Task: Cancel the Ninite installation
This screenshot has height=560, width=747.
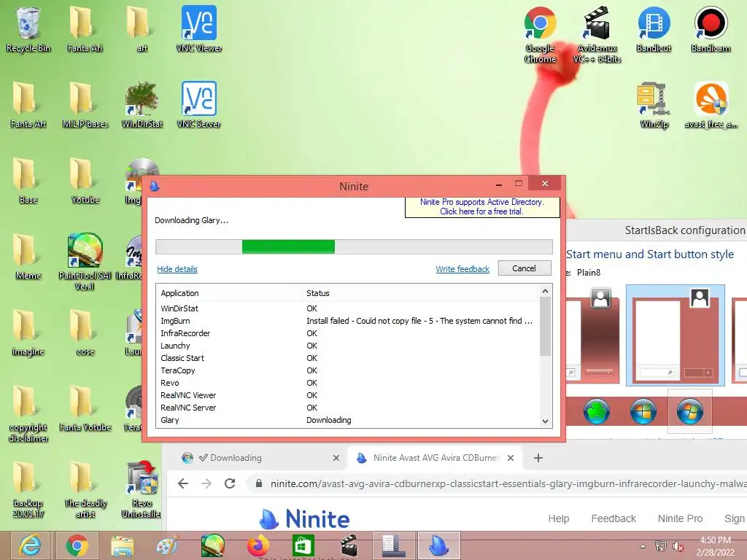Action: [x=524, y=268]
